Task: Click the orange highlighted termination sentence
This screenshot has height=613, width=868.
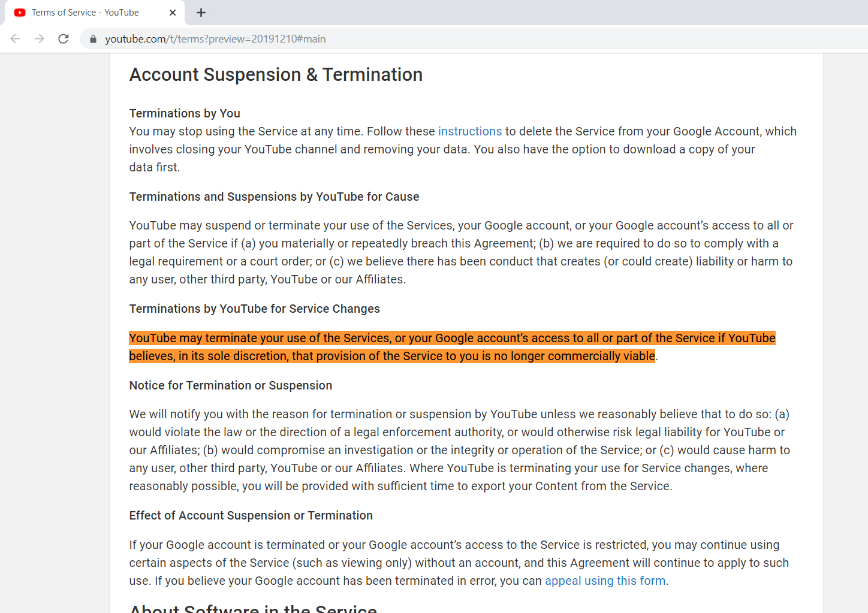Action: click(453, 347)
